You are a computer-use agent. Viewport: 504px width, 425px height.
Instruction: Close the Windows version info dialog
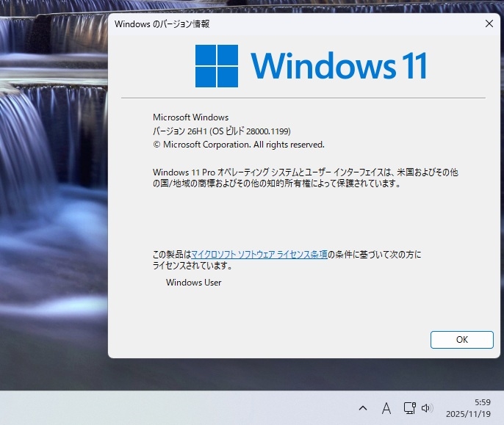(489, 23)
